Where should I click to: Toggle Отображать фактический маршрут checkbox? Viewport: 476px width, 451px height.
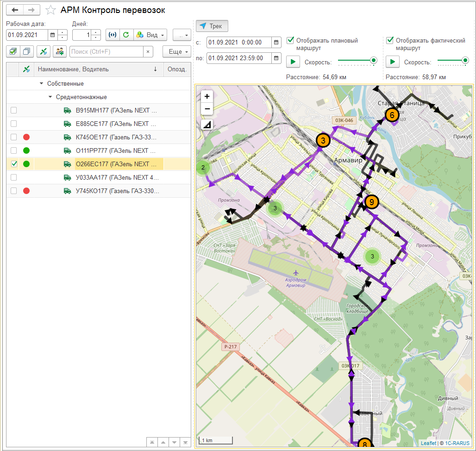pyautogui.click(x=390, y=40)
